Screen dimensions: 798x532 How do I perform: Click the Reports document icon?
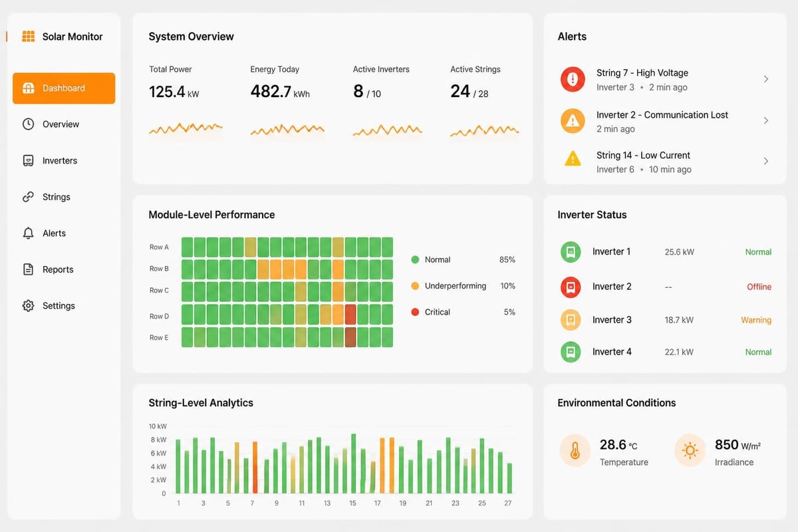28,269
